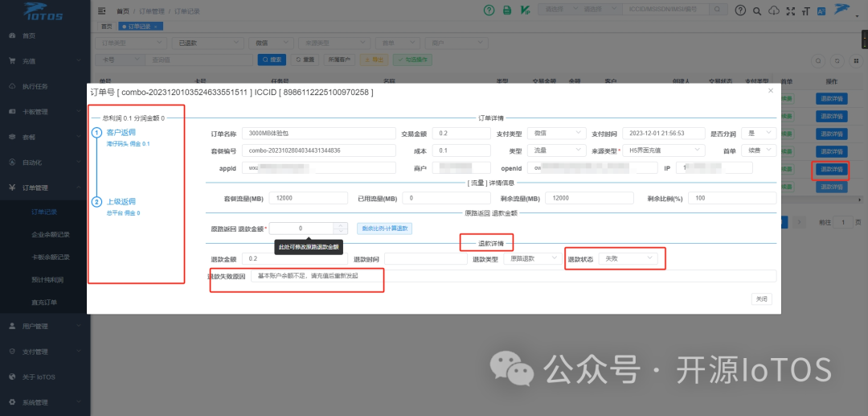868x416 pixels.
Task: Increase the 原路返回 退款金额 stepper value
Action: (x=341, y=225)
